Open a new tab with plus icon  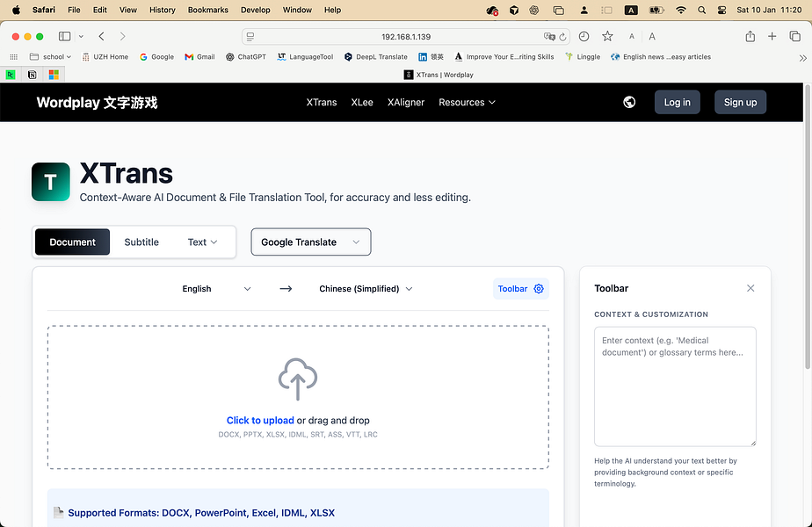pyautogui.click(x=772, y=36)
